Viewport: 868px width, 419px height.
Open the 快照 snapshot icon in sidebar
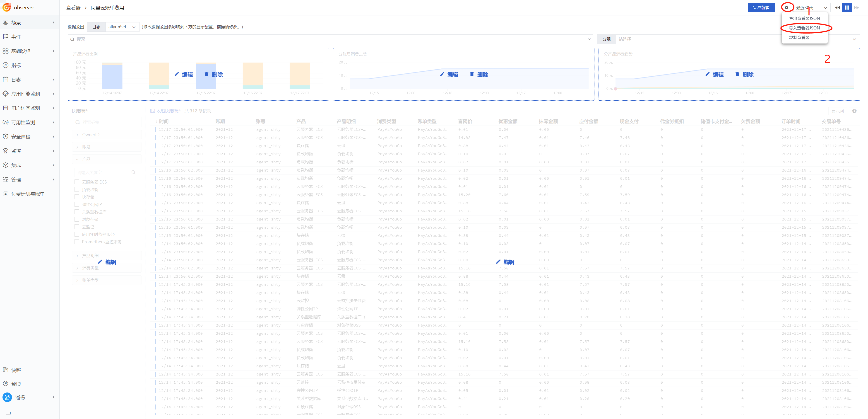[6, 370]
